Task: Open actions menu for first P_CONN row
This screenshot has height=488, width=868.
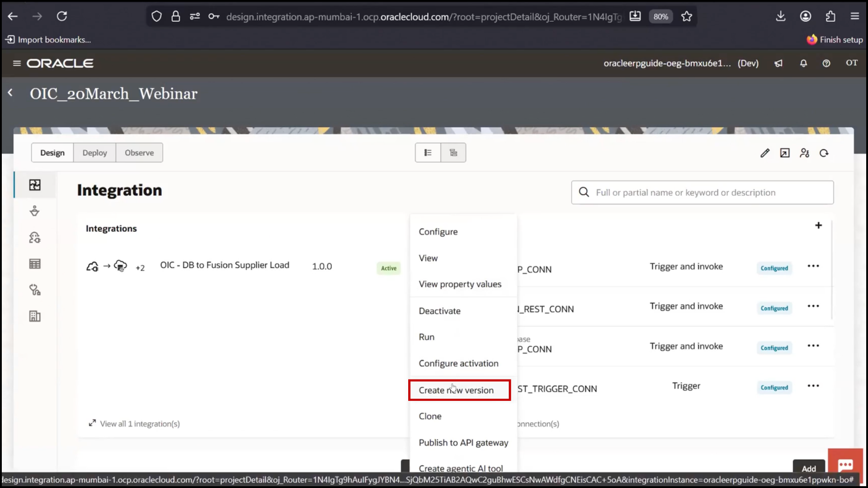Action: [x=813, y=266]
